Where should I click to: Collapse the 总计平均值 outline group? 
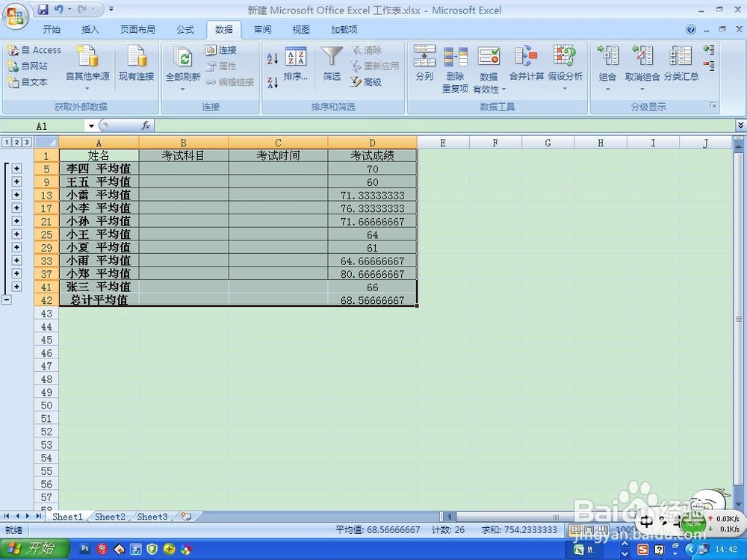(x=7, y=299)
